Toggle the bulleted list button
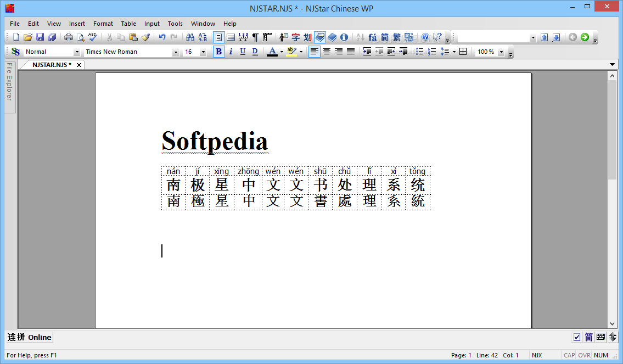The height and width of the screenshot is (364, 623). (x=419, y=52)
